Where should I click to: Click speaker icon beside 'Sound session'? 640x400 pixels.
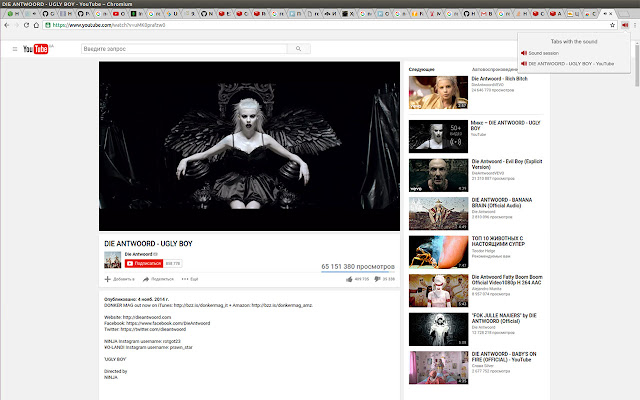(524, 53)
